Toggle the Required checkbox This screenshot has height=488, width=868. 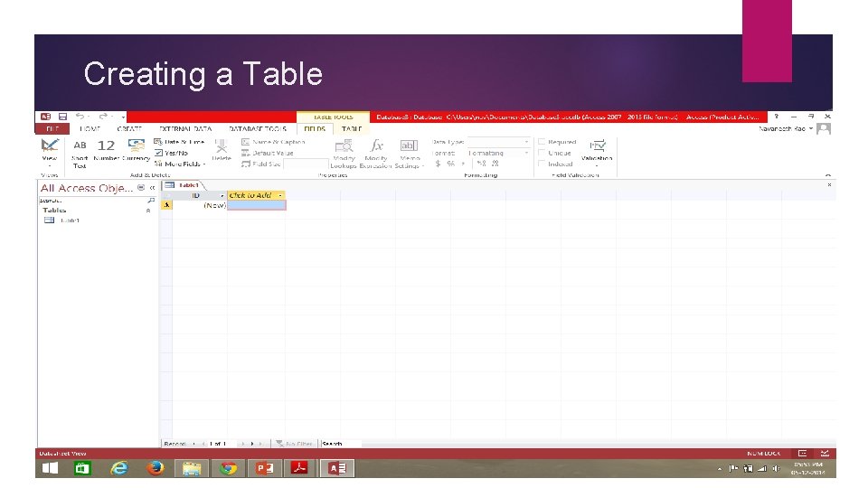tap(542, 142)
